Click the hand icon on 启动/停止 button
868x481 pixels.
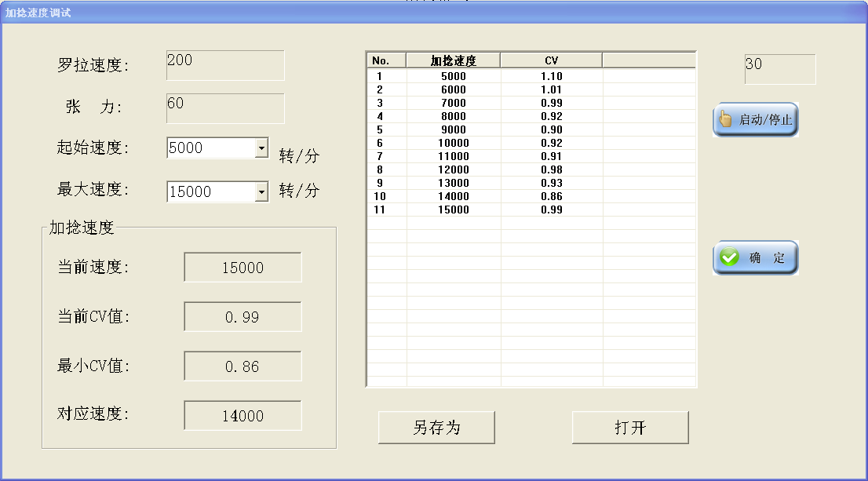tap(726, 120)
